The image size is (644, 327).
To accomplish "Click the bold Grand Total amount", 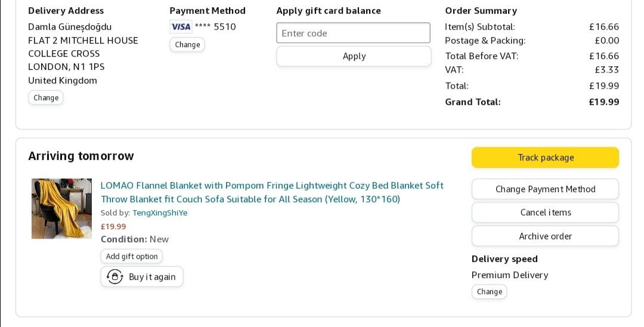I will click(x=603, y=102).
